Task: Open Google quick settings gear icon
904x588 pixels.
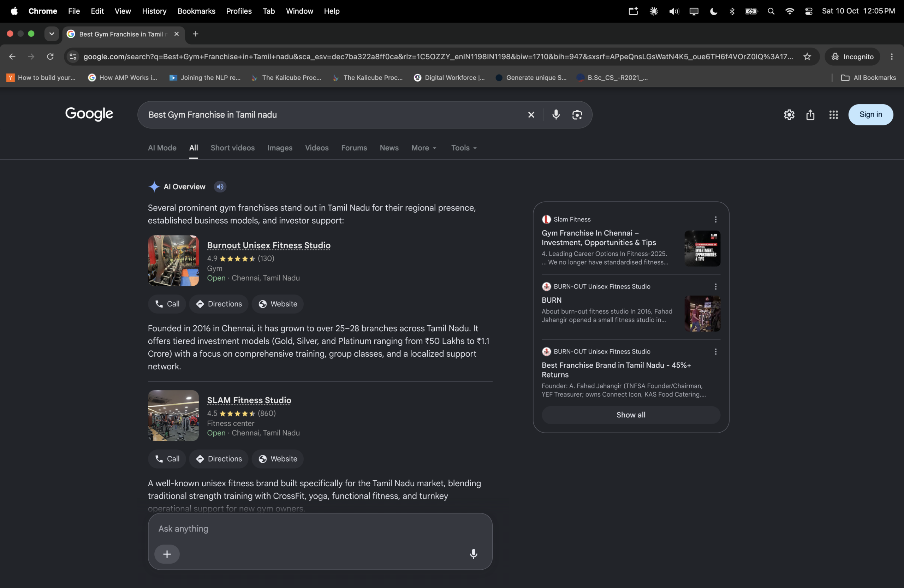Action: click(789, 115)
